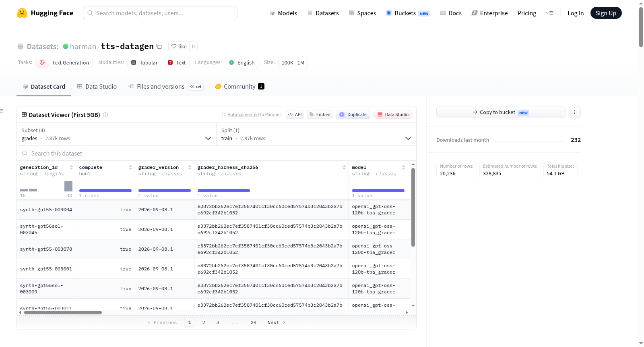Open the Auto-converted to Parquet link
Image resolution: width=644 pixels, height=347 pixels.
(x=254, y=114)
